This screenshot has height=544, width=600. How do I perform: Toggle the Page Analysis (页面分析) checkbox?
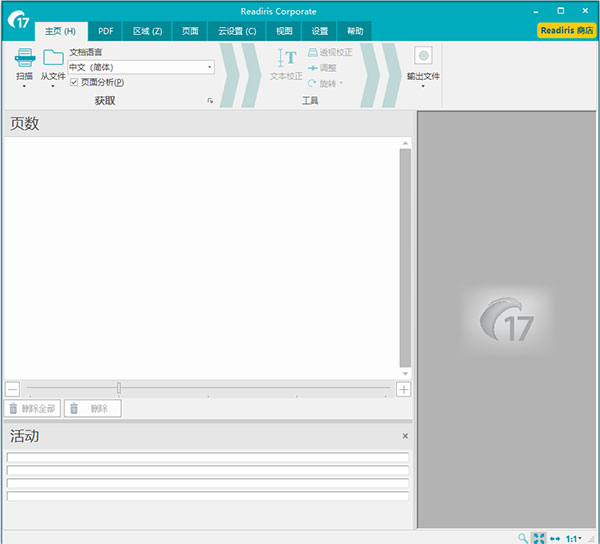click(x=74, y=82)
